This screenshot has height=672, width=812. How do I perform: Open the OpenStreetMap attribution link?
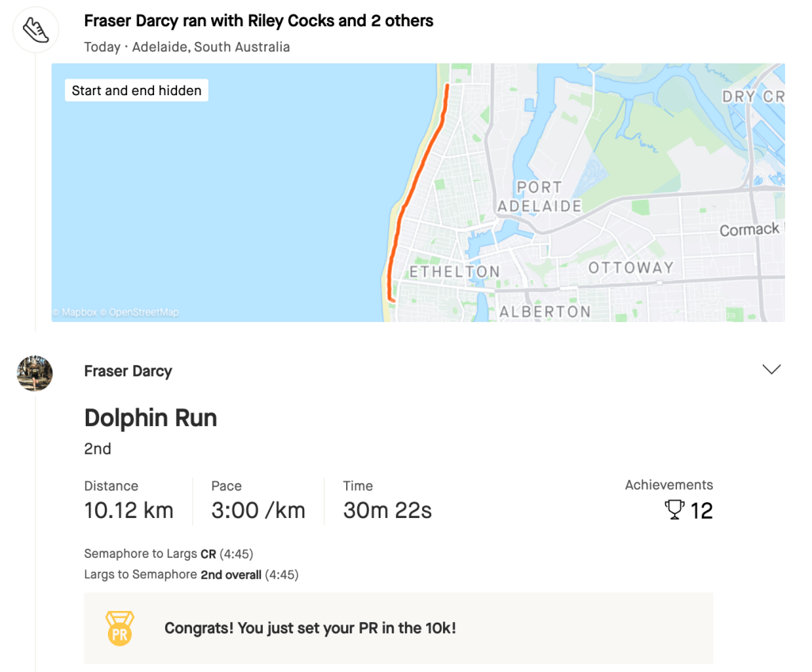pyautogui.click(x=143, y=313)
